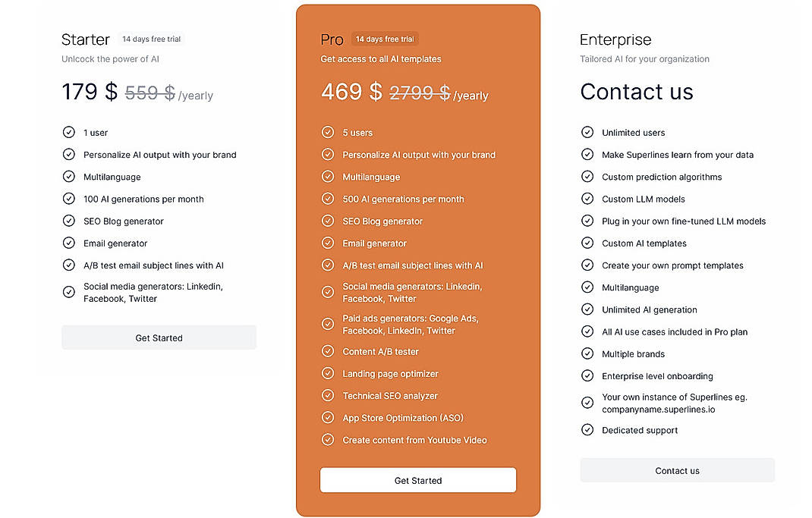This screenshot has width=812, height=518.
Task: Click "Get Started" on the Pro plan
Action: [417, 480]
